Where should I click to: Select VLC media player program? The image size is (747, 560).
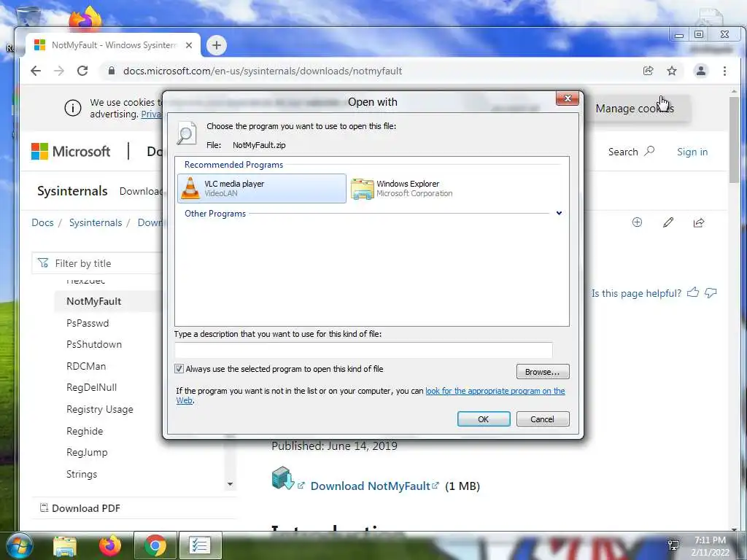click(262, 189)
